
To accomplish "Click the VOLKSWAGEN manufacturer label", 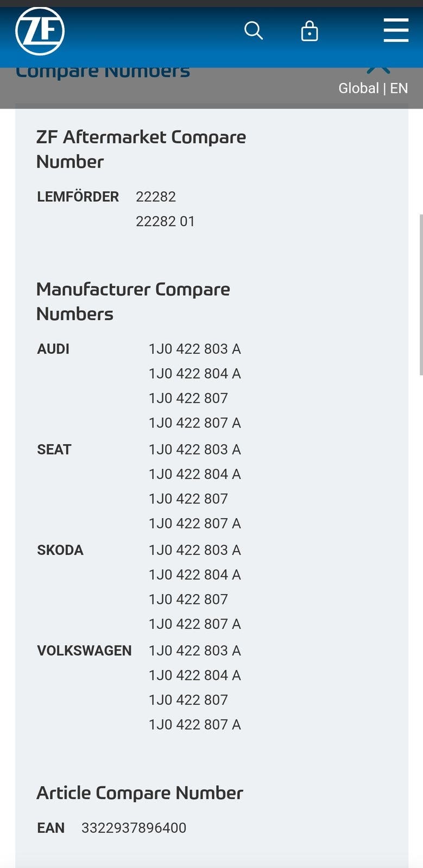I will 84,650.
